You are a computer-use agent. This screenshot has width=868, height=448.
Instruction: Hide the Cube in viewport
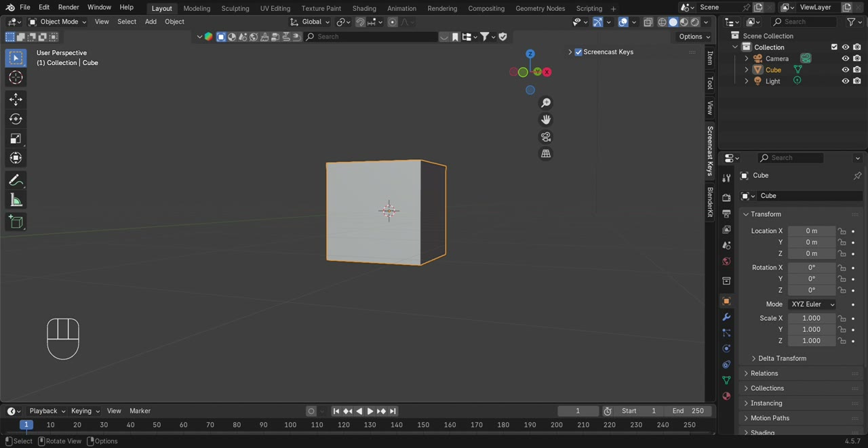tap(846, 70)
